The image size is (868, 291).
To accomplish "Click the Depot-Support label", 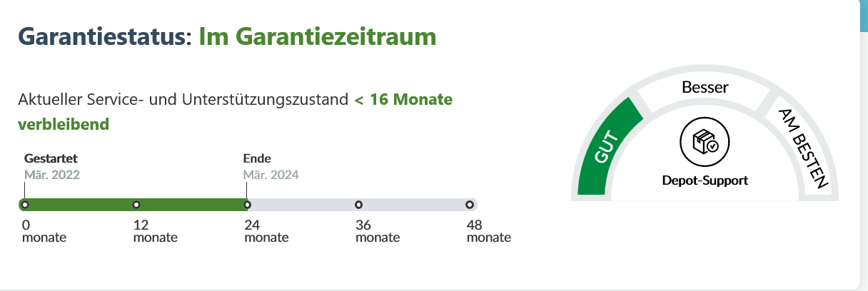I will pyautogui.click(x=705, y=180).
